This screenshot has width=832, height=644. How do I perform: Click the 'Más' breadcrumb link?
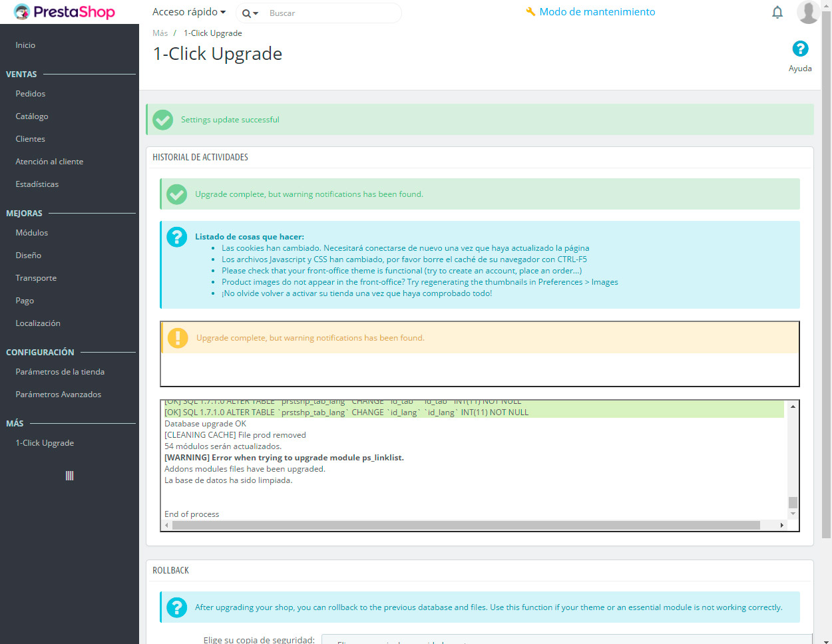160,33
